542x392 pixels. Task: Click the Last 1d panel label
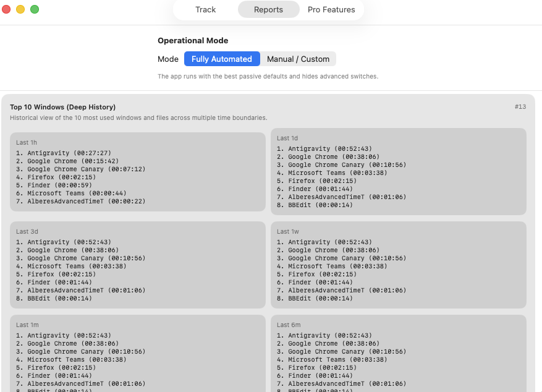click(x=287, y=138)
